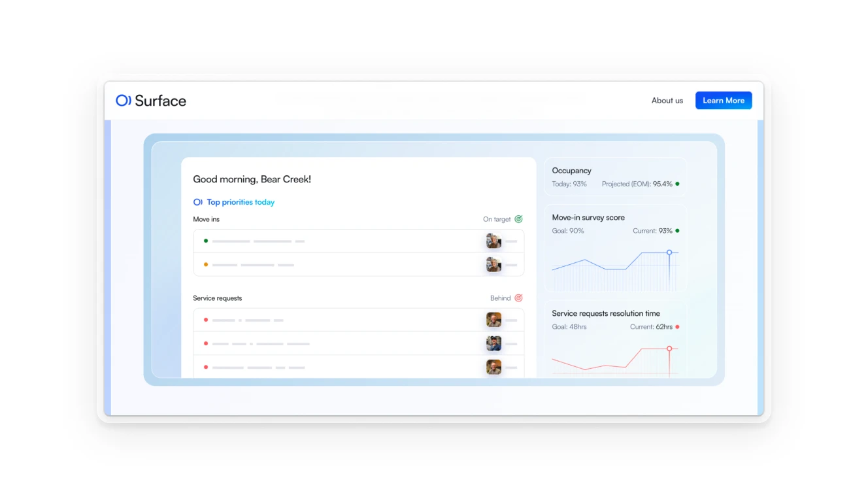This screenshot has height=497, width=868.
Task: Open avatar in first Service requests row
Action: [493, 320]
